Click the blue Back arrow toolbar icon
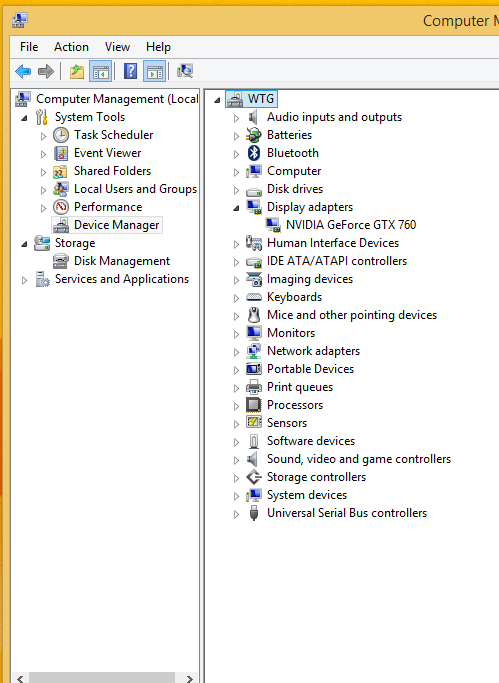Viewport: 499px width, 683px height. tap(23, 71)
